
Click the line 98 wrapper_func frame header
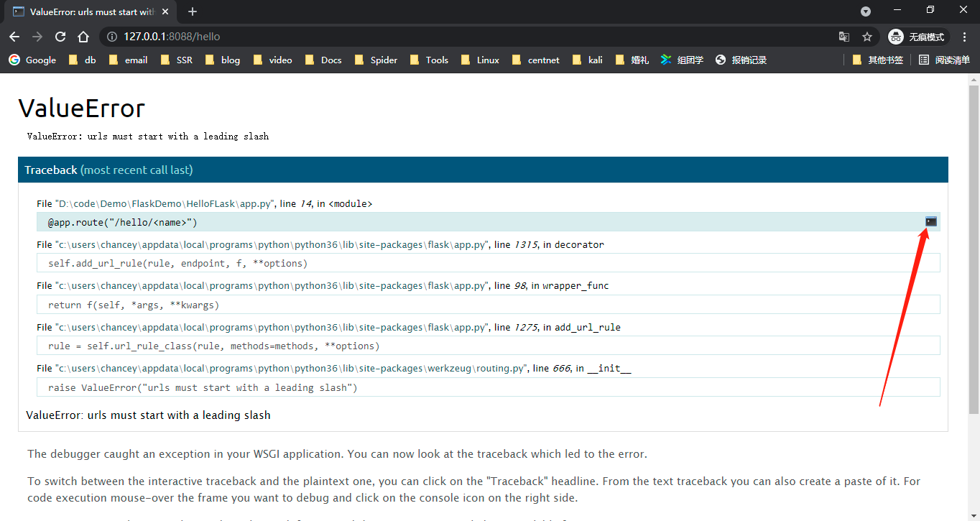(x=323, y=285)
